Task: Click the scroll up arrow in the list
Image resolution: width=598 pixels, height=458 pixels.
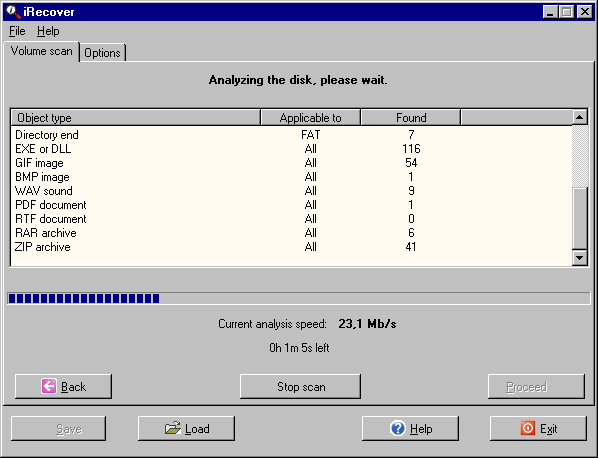Action: pyautogui.click(x=580, y=117)
